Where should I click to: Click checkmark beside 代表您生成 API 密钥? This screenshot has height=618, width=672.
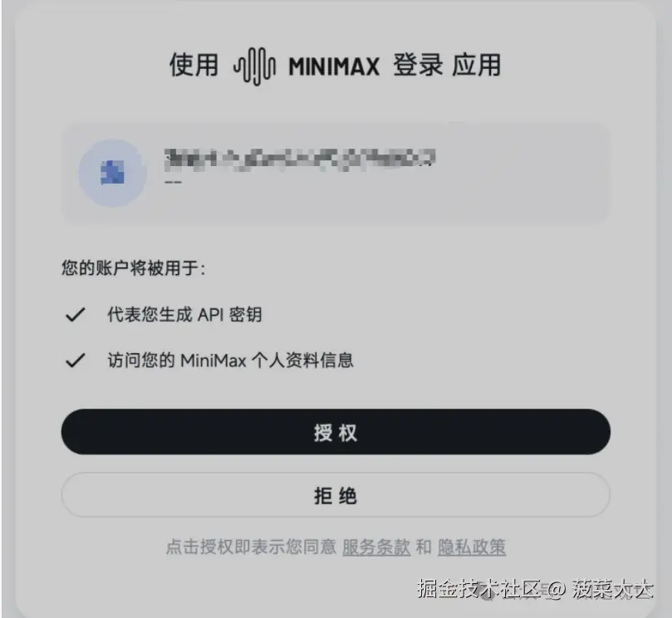(x=76, y=315)
